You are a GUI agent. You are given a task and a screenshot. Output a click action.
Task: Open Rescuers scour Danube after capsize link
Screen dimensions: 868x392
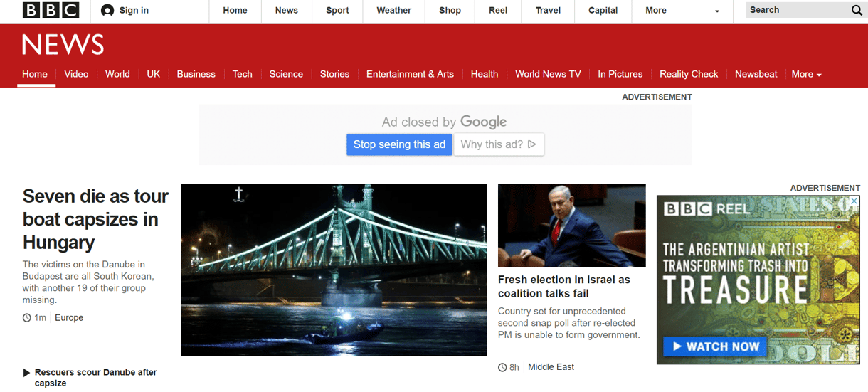pyautogui.click(x=95, y=378)
